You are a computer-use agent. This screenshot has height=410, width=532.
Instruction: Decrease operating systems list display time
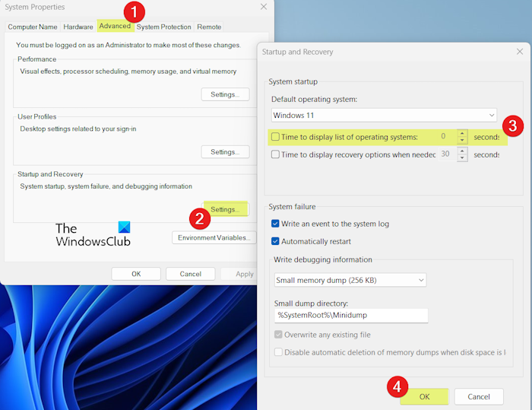[x=462, y=140]
